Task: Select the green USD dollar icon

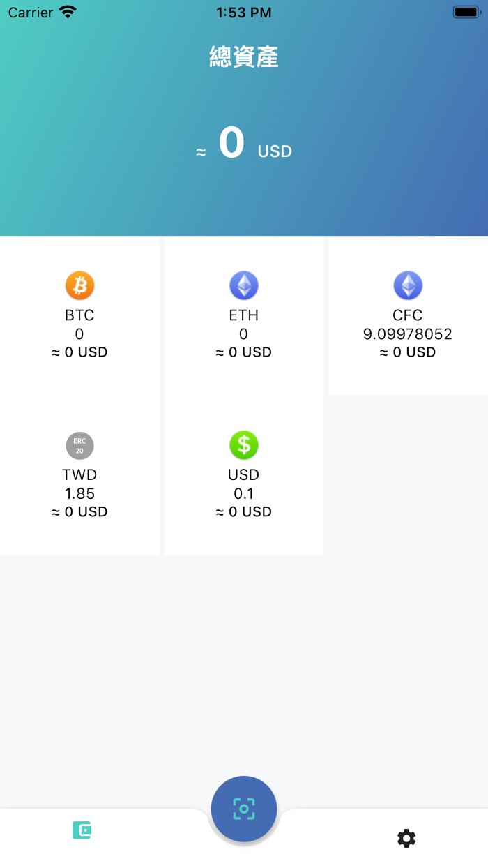Action: (243, 445)
